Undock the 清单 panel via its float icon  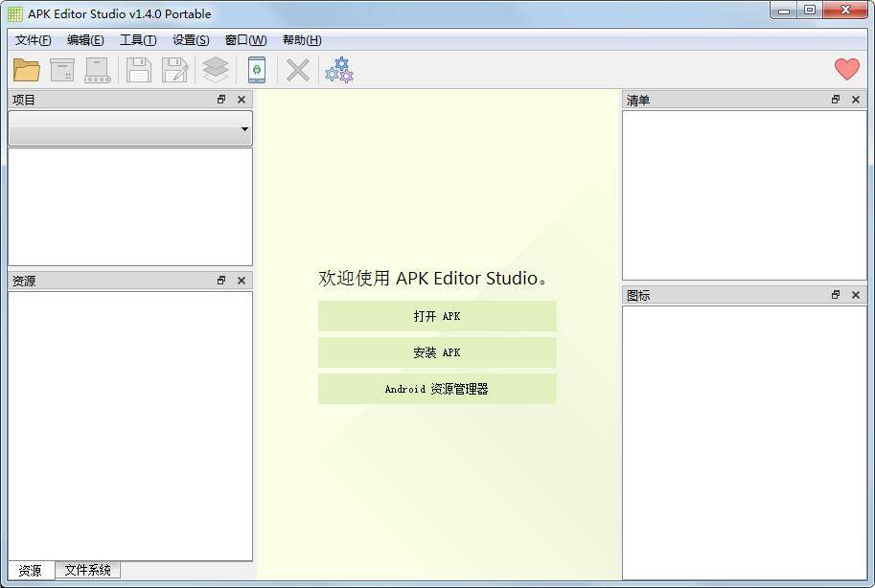pos(835,99)
